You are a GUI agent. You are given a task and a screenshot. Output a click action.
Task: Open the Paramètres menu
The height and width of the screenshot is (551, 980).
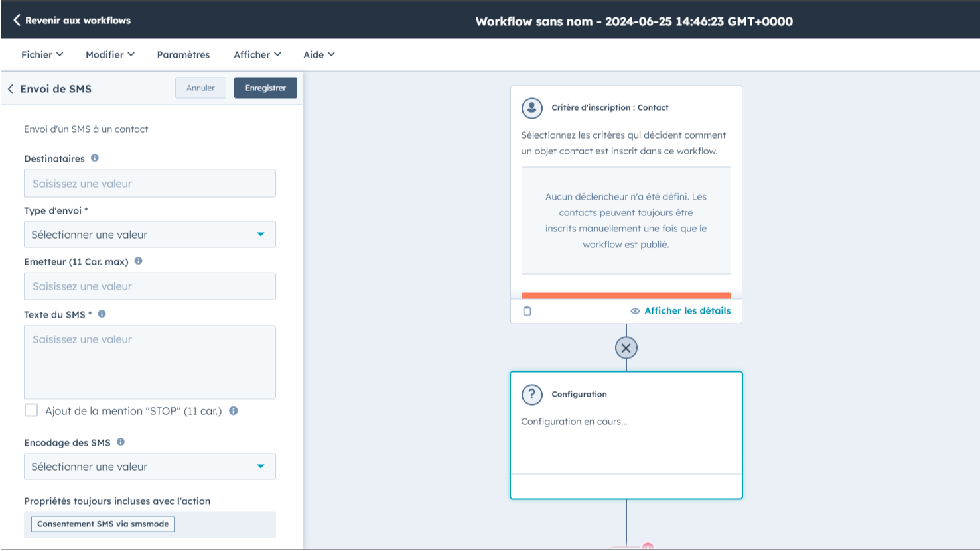[183, 54]
